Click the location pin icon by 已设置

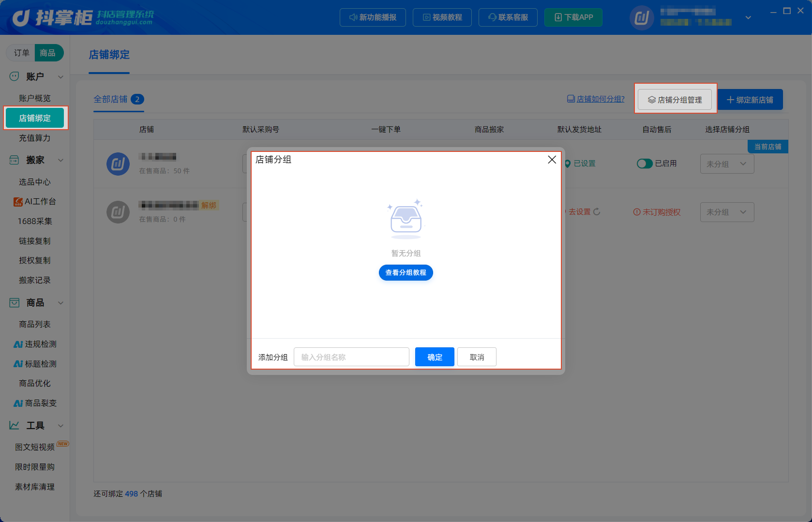pos(568,164)
